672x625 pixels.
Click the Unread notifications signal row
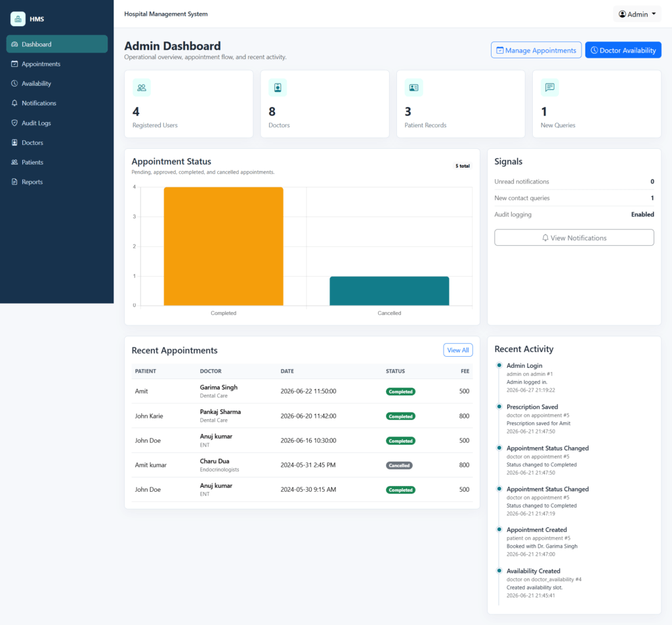point(574,182)
